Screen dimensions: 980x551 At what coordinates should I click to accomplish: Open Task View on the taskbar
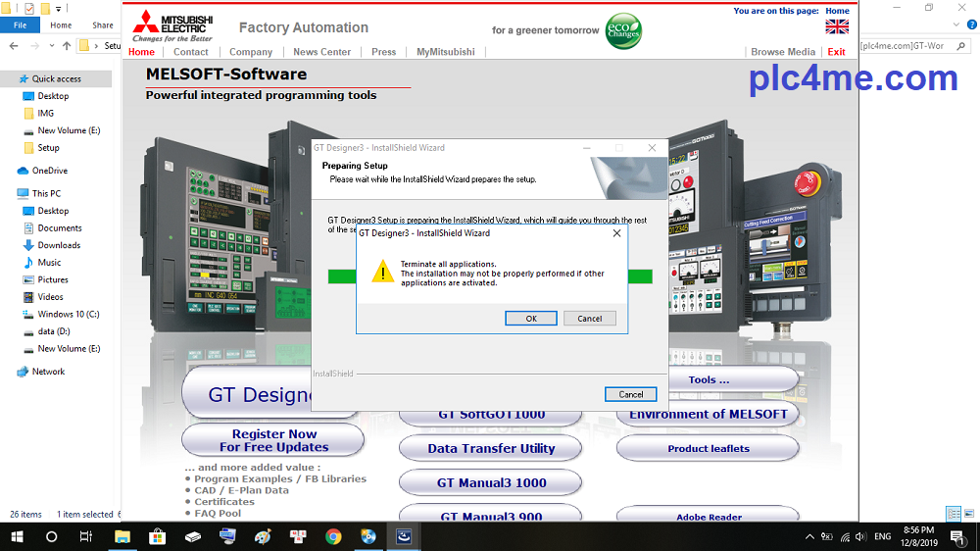coord(86,536)
